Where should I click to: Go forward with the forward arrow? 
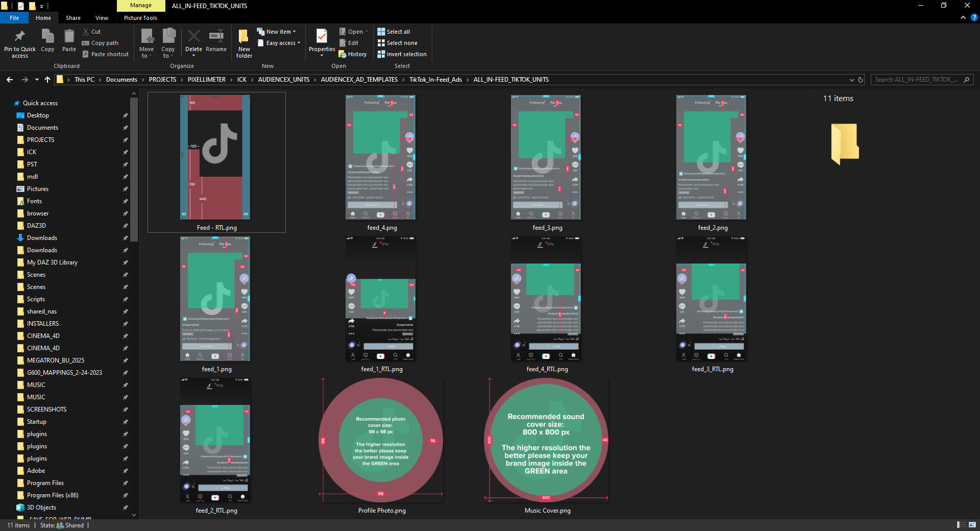pos(25,80)
